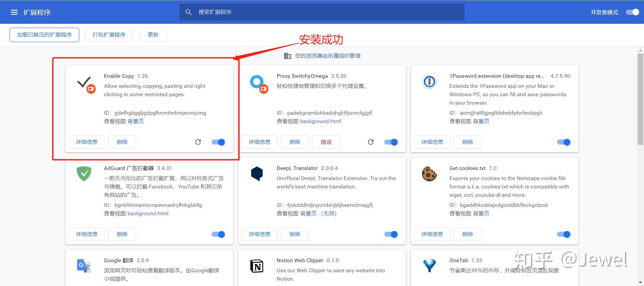
Task: Focus the 搜索扩展程序 search field
Action: 322,12
